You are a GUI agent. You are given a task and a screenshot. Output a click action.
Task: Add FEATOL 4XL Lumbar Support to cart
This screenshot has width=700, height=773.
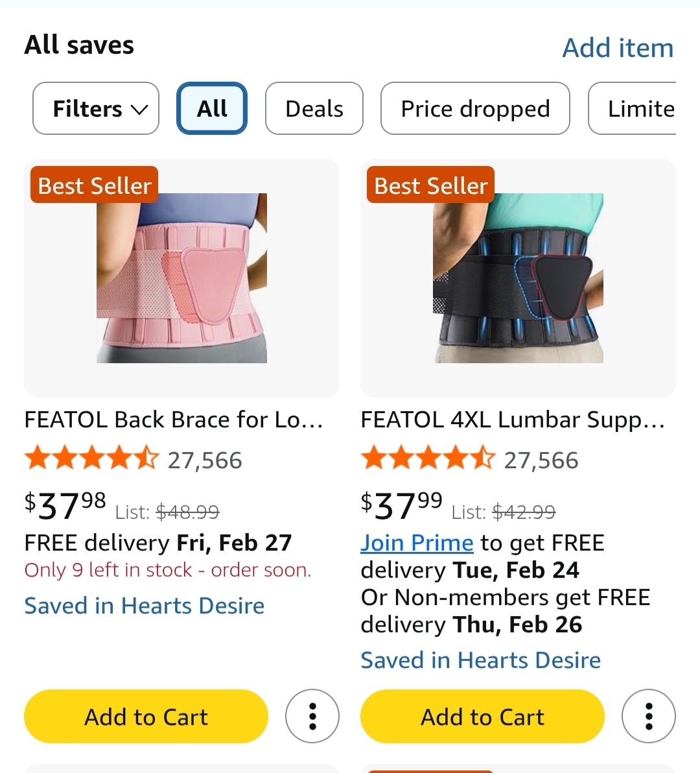(x=482, y=717)
